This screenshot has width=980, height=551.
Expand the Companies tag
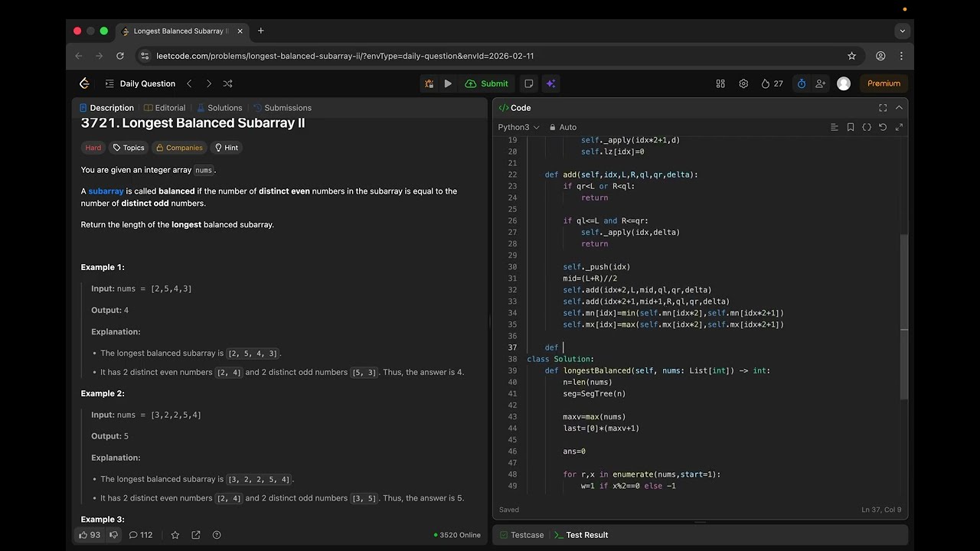179,148
